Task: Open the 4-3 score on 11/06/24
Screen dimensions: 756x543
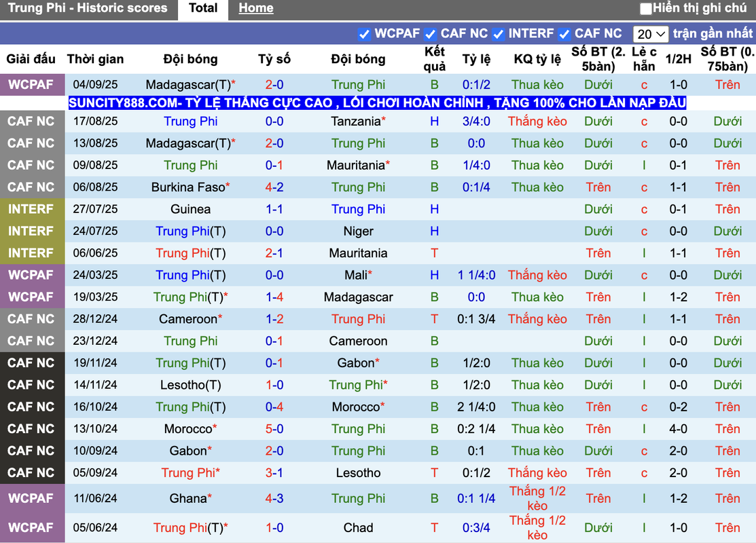Action: 274,499
